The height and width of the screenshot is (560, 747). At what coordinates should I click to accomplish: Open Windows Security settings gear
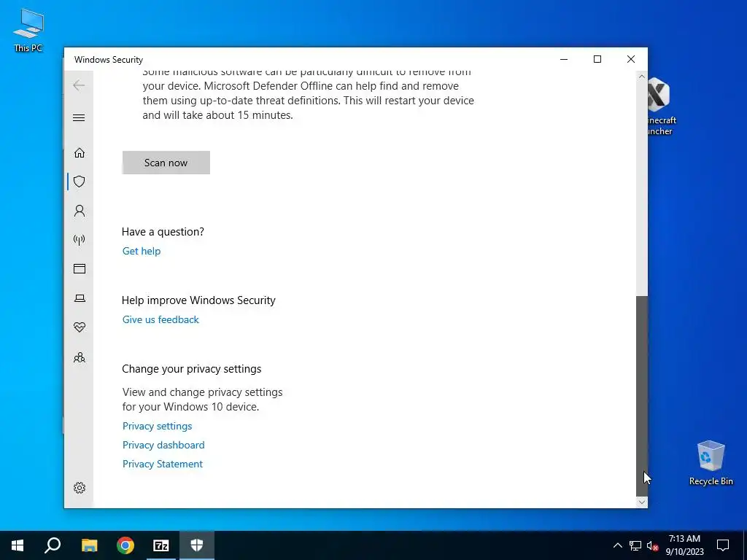79,488
